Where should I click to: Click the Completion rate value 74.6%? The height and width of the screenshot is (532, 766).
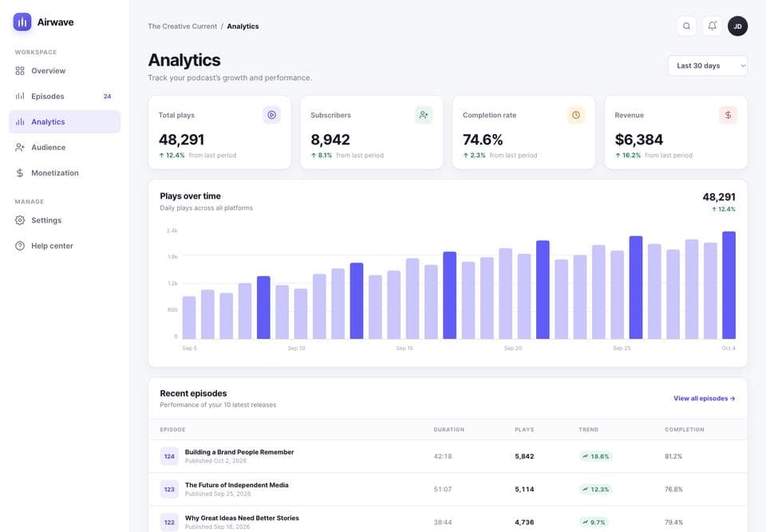483,140
